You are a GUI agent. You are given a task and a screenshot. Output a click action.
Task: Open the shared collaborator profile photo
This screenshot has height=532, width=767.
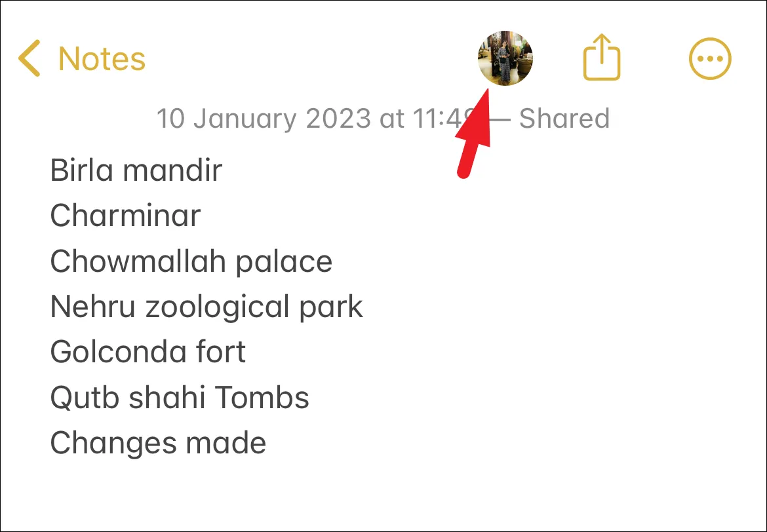pos(505,58)
